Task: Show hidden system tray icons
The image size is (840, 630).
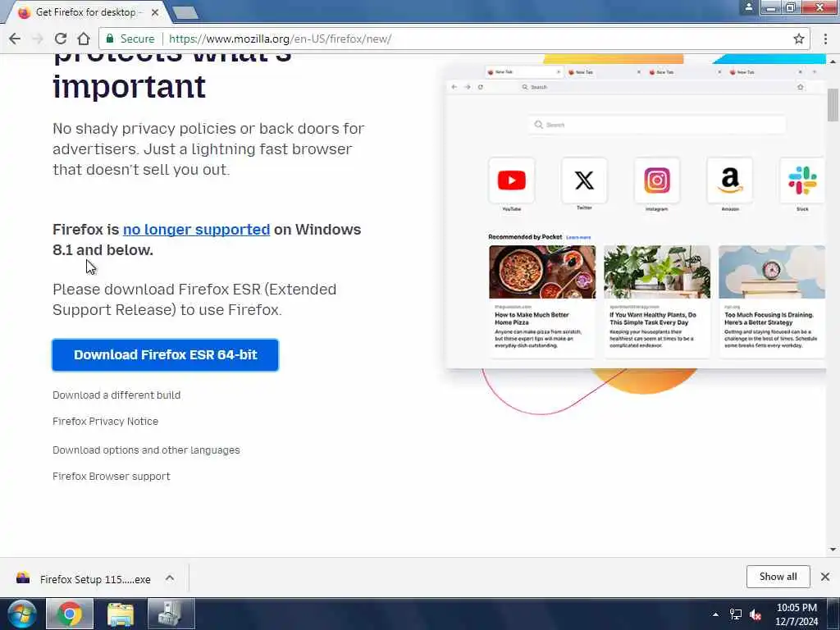Action: click(x=715, y=614)
